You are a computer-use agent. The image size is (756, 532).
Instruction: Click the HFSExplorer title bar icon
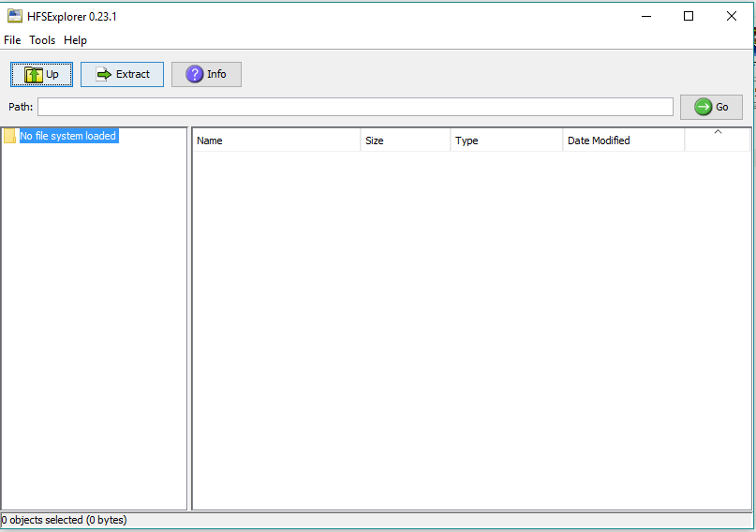click(x=14, y=16)
